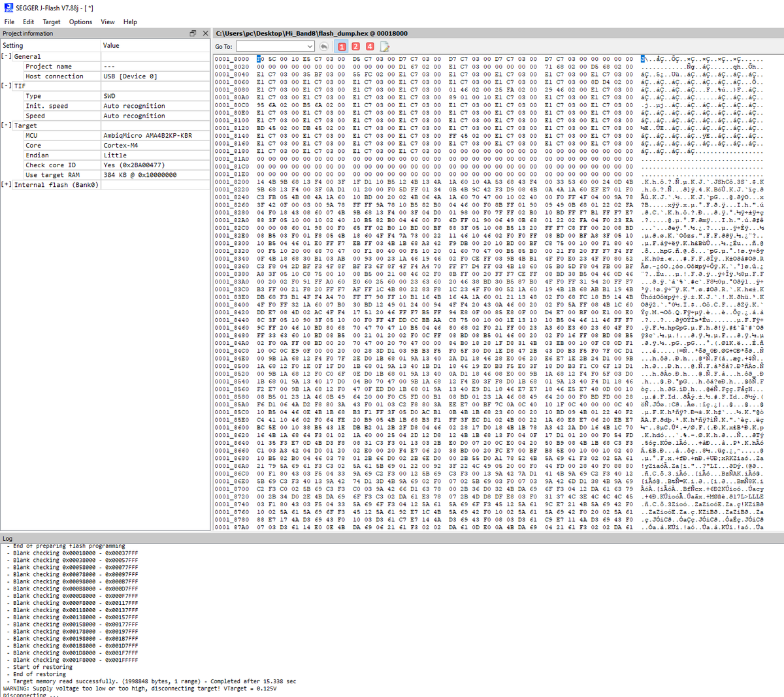
Task: Select the Host connection row
Action: (x=105, y=76)
